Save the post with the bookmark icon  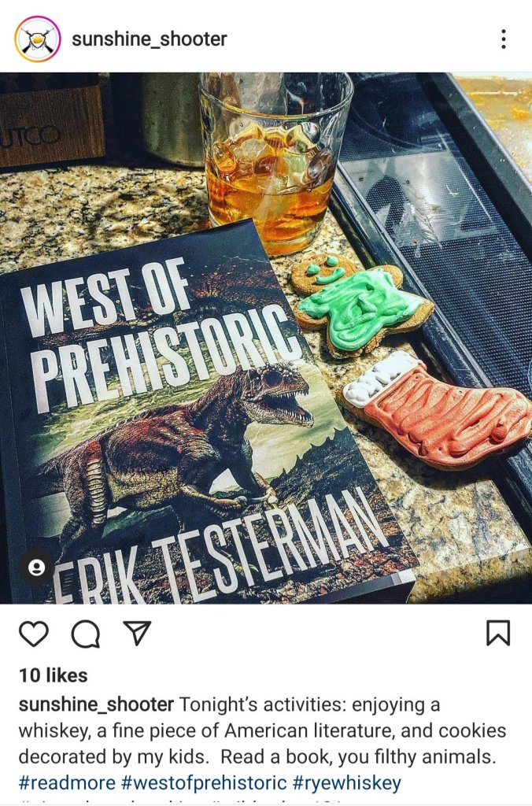pos(498,633)
